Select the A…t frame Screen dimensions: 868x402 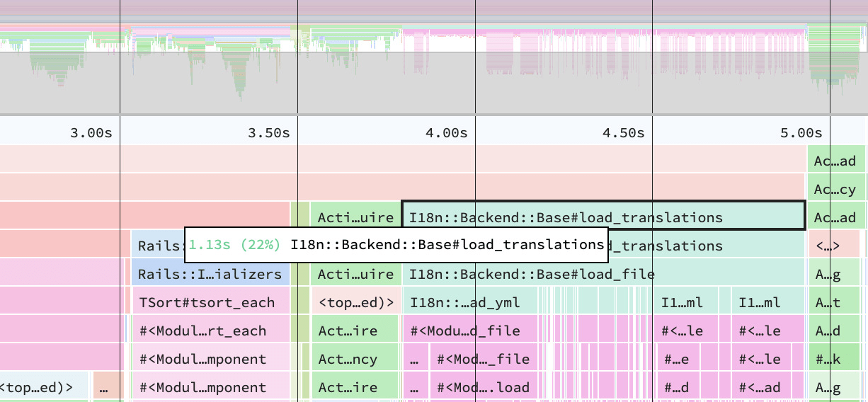[x=834, y=301]
